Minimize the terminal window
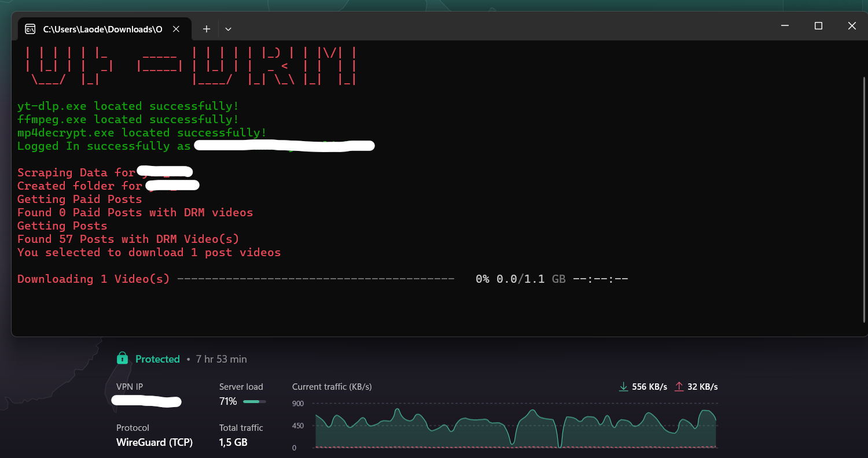The height and width of the screenshot is (458, 868). click(x=785, y=26)
